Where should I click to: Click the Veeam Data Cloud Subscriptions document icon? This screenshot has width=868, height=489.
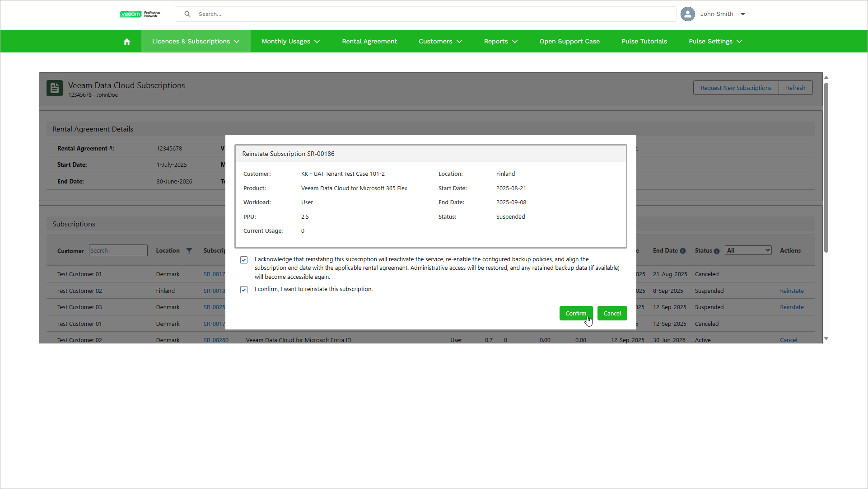pos(55,88)
